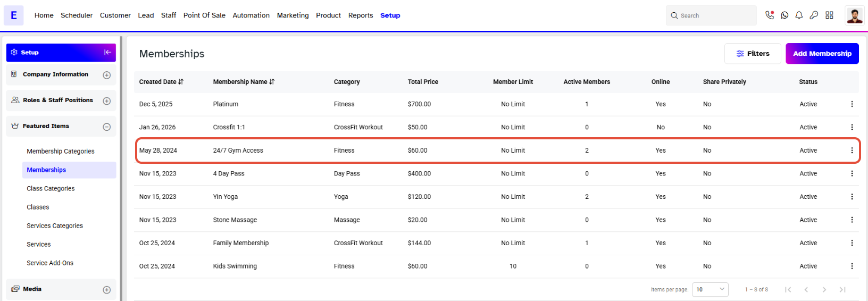Click the $400.00 price cell
This screenshot has width=868, height=301.
[419, 173]
